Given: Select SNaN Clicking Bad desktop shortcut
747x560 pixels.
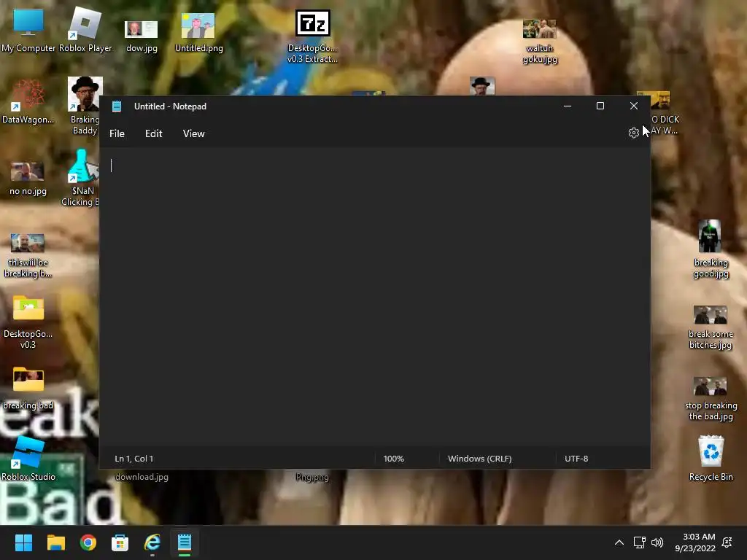Looking at the screenshot, I should 83,178.
